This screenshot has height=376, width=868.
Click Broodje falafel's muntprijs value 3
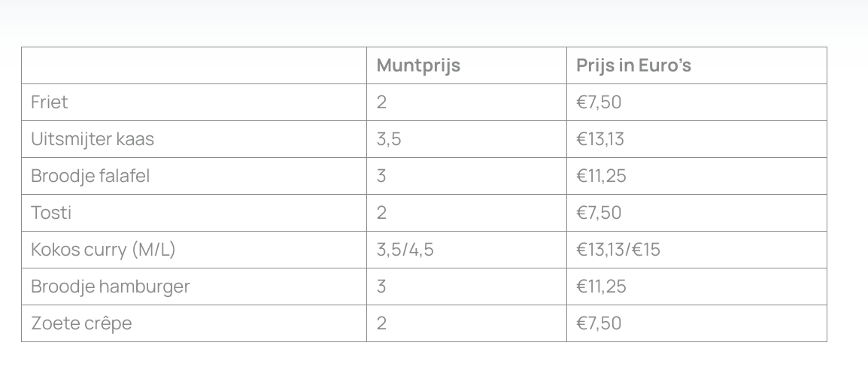pyautogui.click(x=381, y=176)
